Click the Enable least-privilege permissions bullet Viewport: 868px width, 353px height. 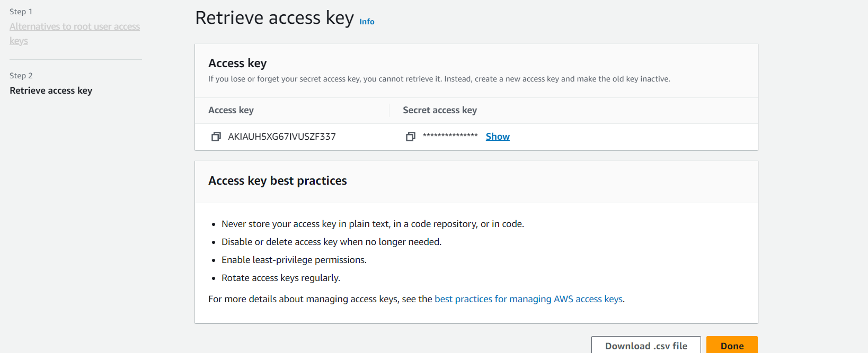294,260
